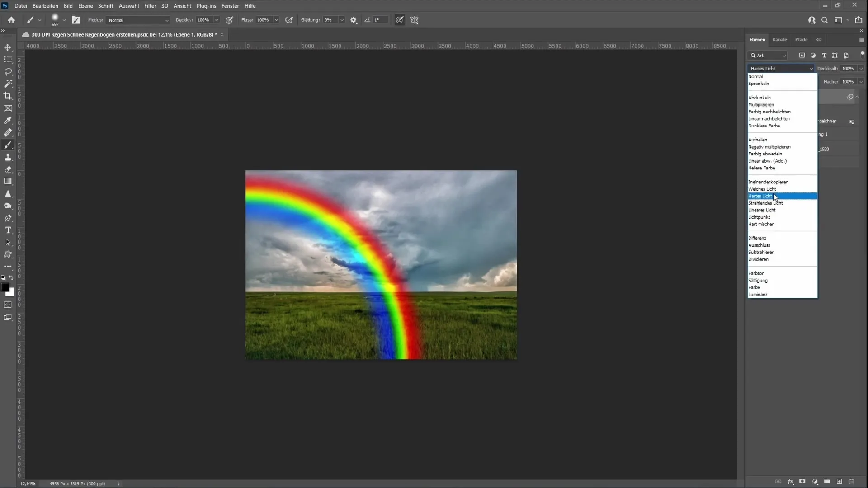Open Glättung percentage dropdown arrow
The width and height of the screenshot is (868, 488).
pyautogui.click(x=342, y=20)
